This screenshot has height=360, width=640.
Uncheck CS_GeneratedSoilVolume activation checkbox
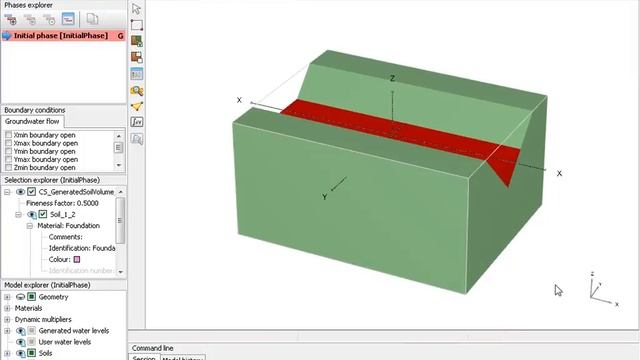[x=31, y=192]
